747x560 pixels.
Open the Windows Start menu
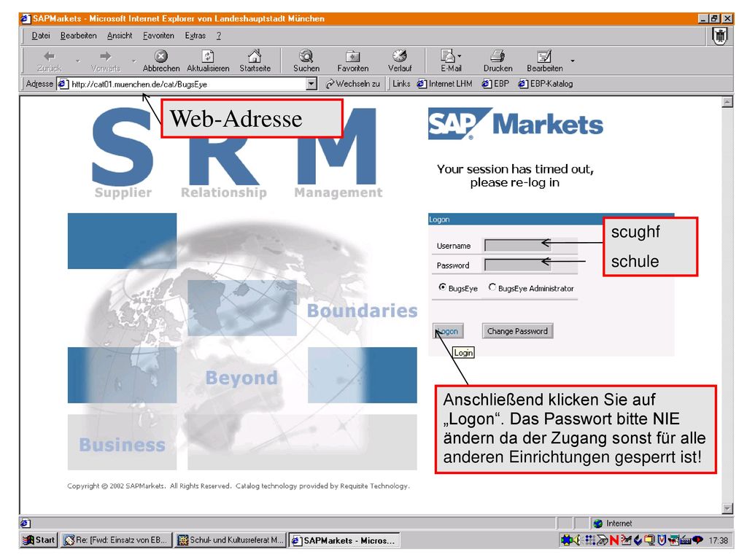point(38,540)
